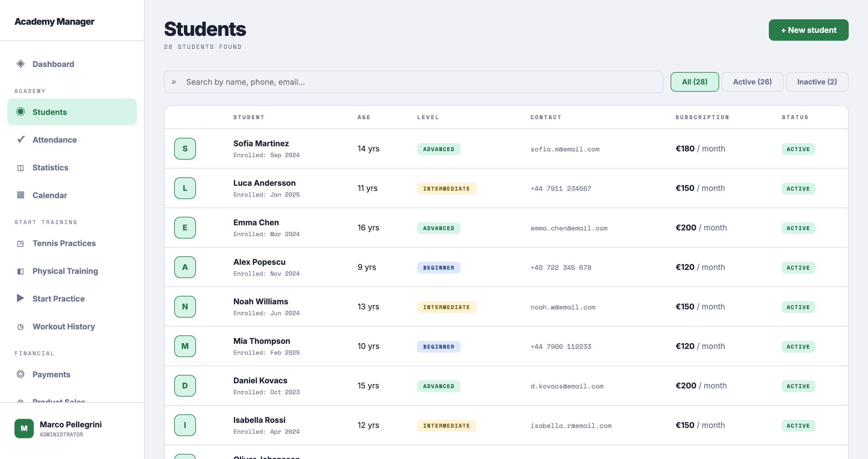Click the Calendar grid icon
The height and width of the screenshot is (459, 868).
pos(20,195)
